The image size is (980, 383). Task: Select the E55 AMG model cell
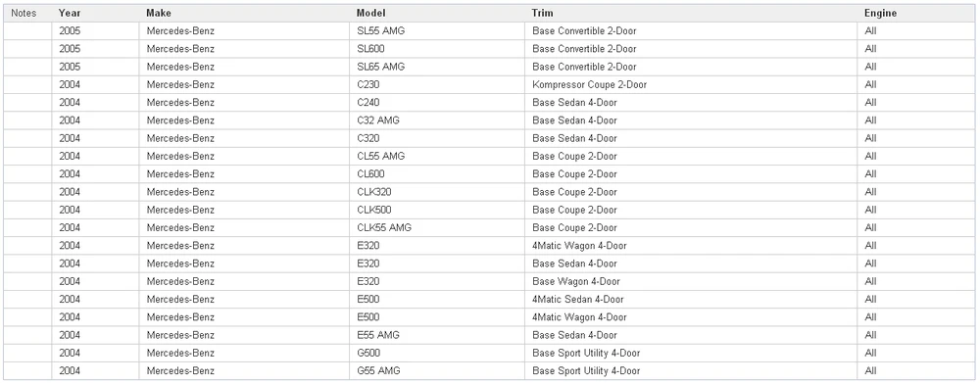pyautogui.click(x=437, y=336)
